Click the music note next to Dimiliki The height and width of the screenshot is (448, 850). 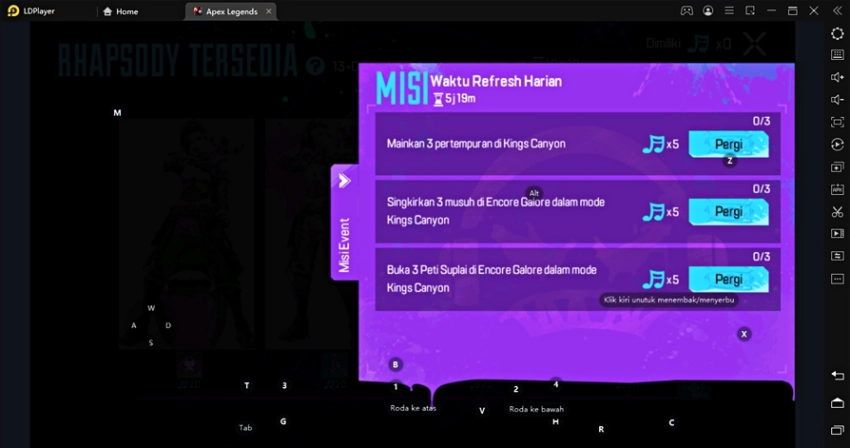[698, 43]
